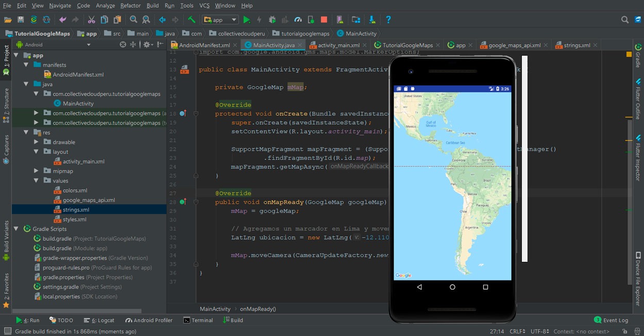This screenshot has width=644, height=336.
Task: Click the Android Profiler gauge icon in toolbar
Action: coord(298,20)
